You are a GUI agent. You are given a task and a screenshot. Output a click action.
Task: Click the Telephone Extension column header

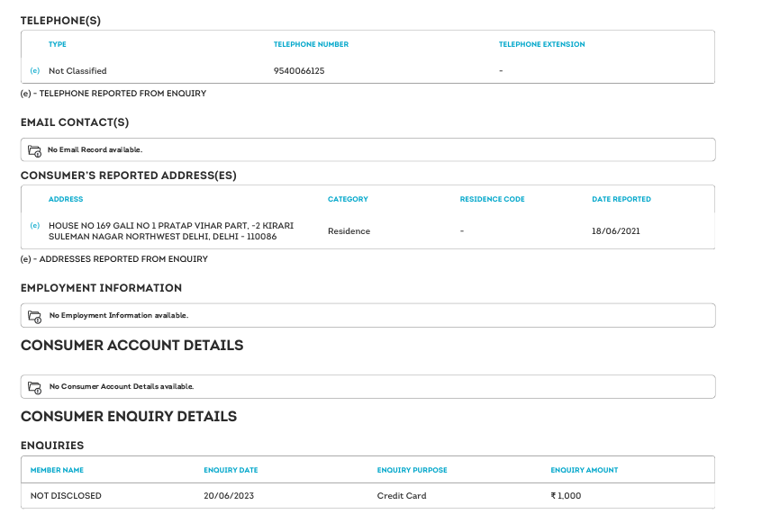[541, 44]
